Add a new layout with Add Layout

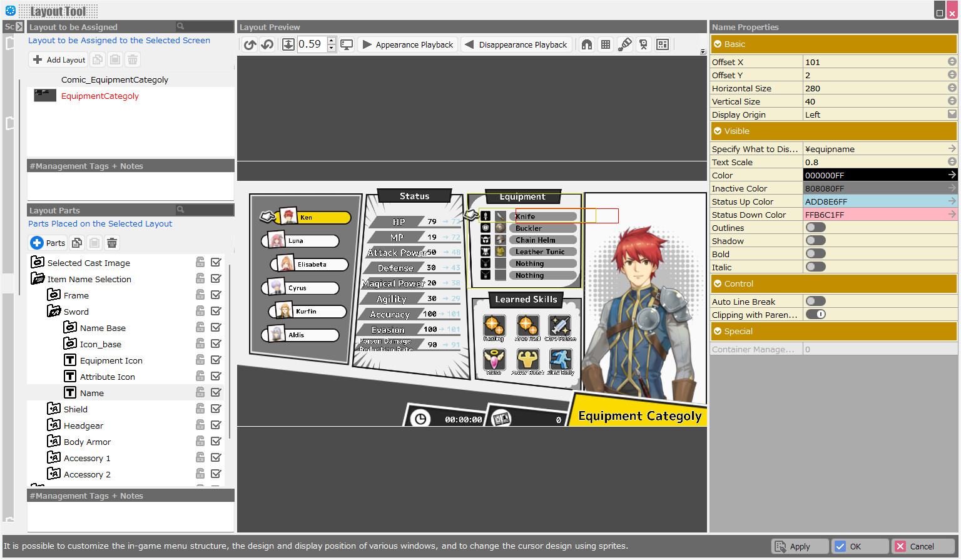[58, 59]
